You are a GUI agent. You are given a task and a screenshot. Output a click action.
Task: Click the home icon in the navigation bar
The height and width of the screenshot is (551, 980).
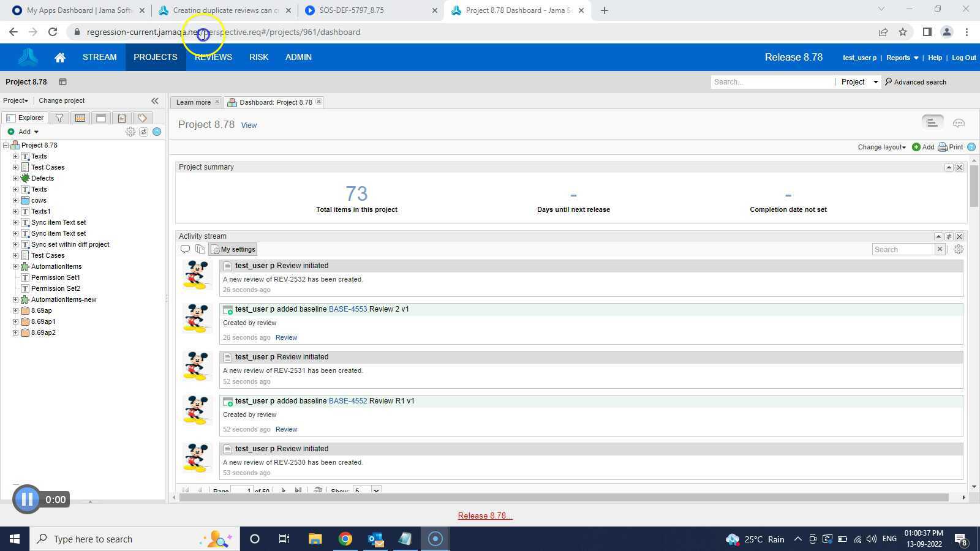click(59, 57)
